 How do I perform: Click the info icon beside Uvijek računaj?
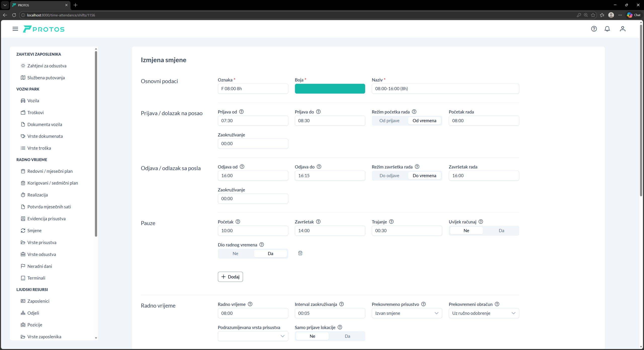pos(481,222)
